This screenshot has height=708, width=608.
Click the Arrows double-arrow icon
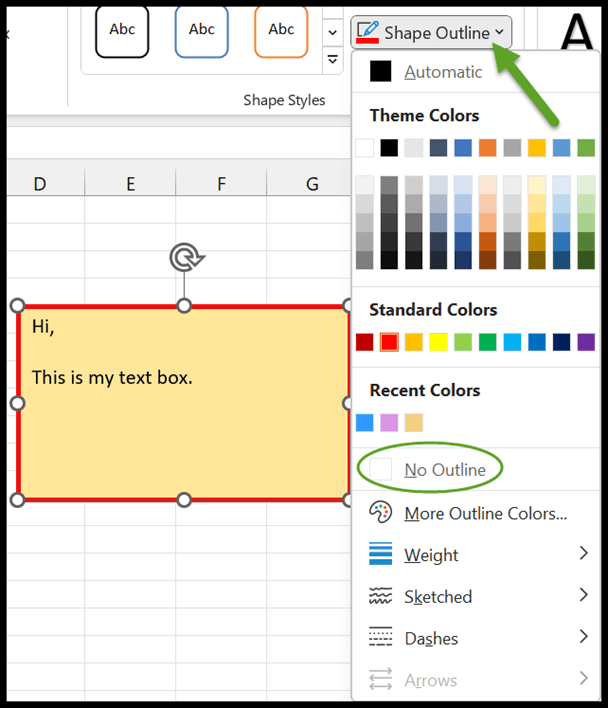381,679
